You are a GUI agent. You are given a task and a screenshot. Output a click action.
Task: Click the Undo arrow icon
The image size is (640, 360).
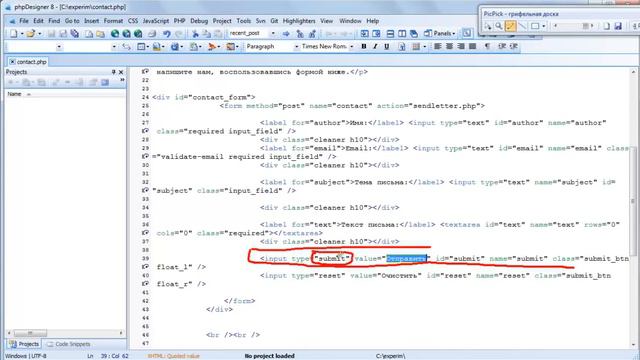(x=167, y=33)
